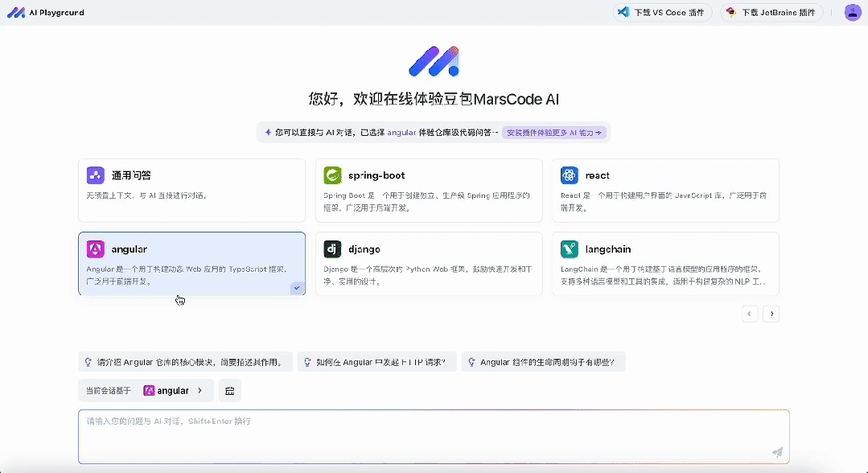Click the angular link in banner text
The image size is (868, 473).
(x=401, y=133)
